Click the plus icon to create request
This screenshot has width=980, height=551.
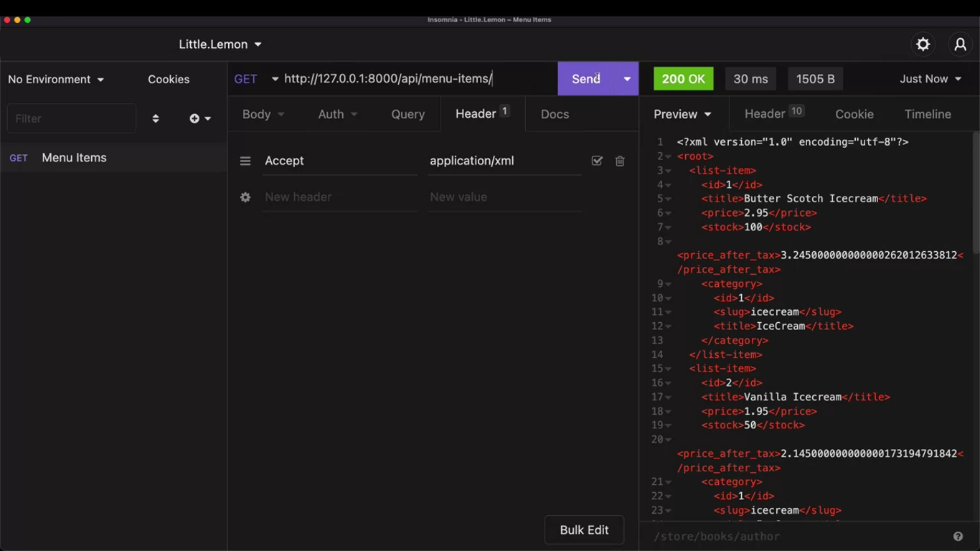click(195, 118)
